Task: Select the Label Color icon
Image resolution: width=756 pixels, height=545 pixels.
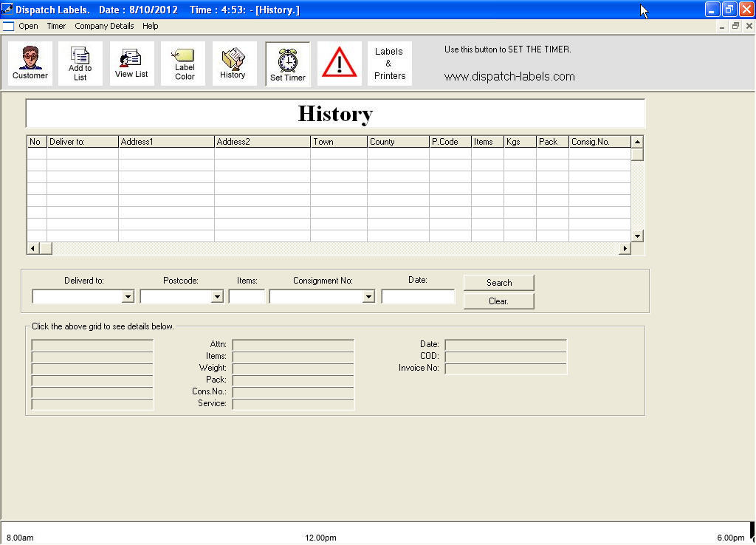Action: 183,64
